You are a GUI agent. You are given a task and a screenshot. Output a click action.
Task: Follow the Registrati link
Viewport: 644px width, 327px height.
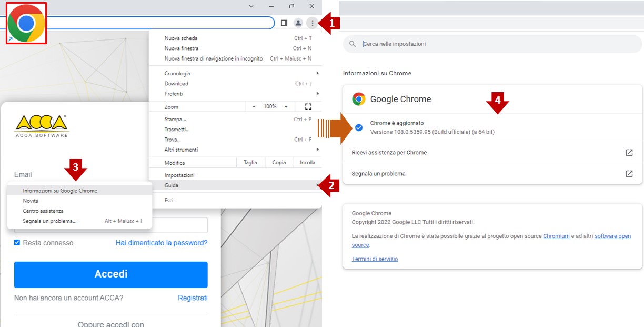pyautogui.click(x=193, y=298)
